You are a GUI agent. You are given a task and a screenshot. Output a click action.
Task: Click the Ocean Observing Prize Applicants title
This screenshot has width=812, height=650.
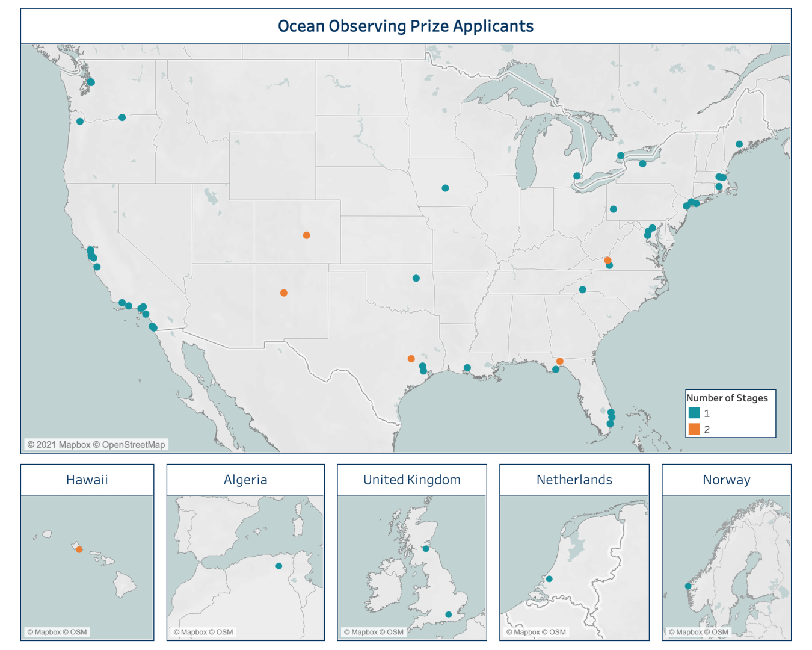pyautogui.click(x=405, y=26)
